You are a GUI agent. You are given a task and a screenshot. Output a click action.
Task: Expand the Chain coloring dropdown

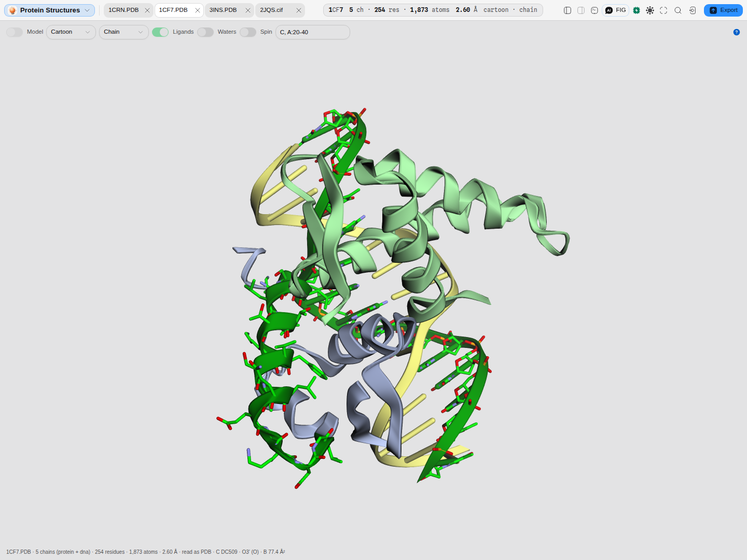[124, 32]
